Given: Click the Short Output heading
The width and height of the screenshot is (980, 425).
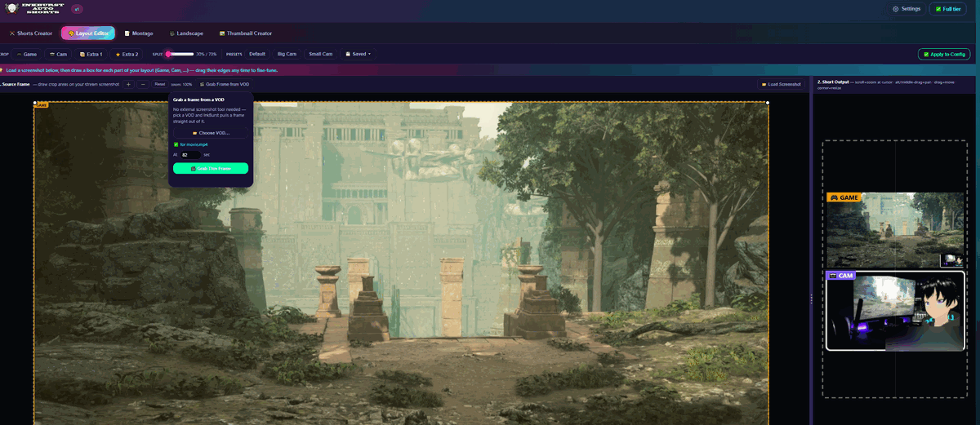Looking at the screenshot, I should [x=831, y=82].
